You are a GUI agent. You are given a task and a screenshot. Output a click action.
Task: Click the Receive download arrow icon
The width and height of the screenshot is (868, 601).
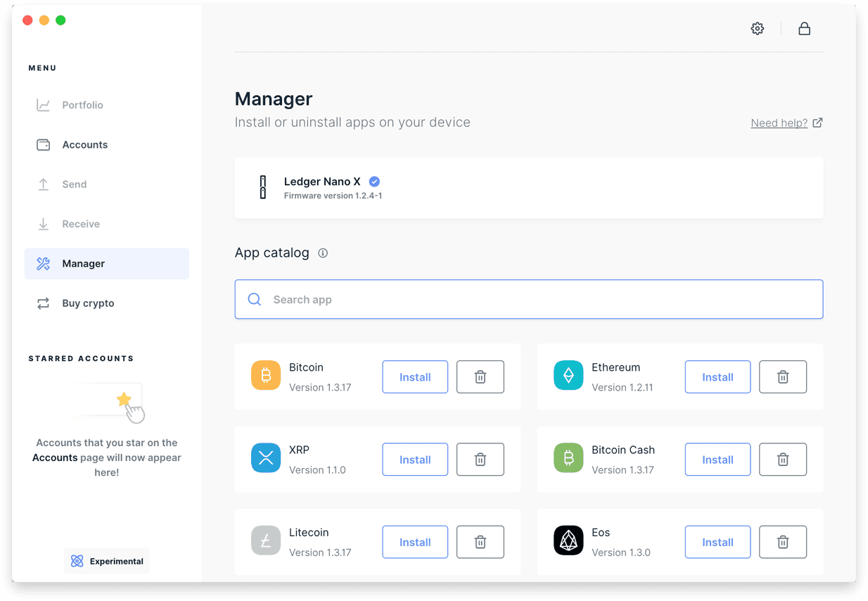coord(44,224)
